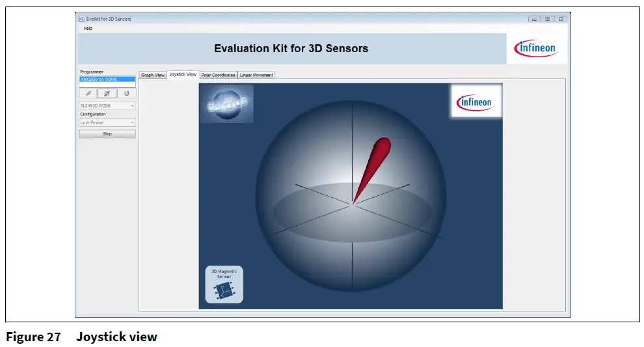Image resolution: width=644 pixels, height=347 pixels.
Task: Switch to the Linear Movement tab
Action: pyautogui.click(x=256, y=75)
